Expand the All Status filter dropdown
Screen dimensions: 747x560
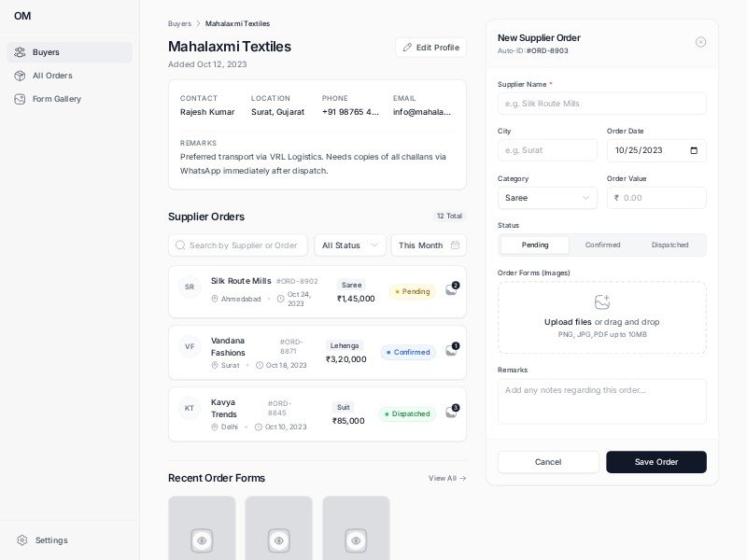click(x=350, y=245)
